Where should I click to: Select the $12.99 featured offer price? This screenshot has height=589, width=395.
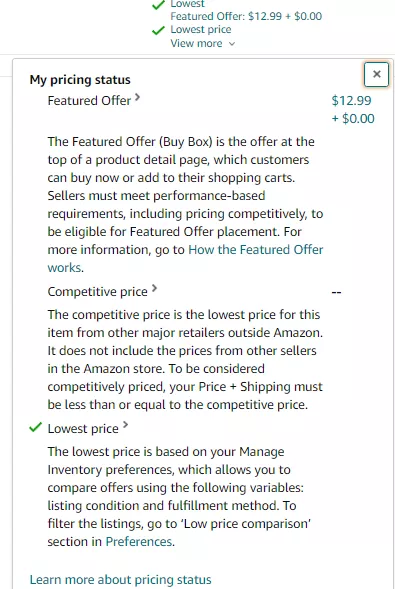pyautogui.click(x=351, y=100)
